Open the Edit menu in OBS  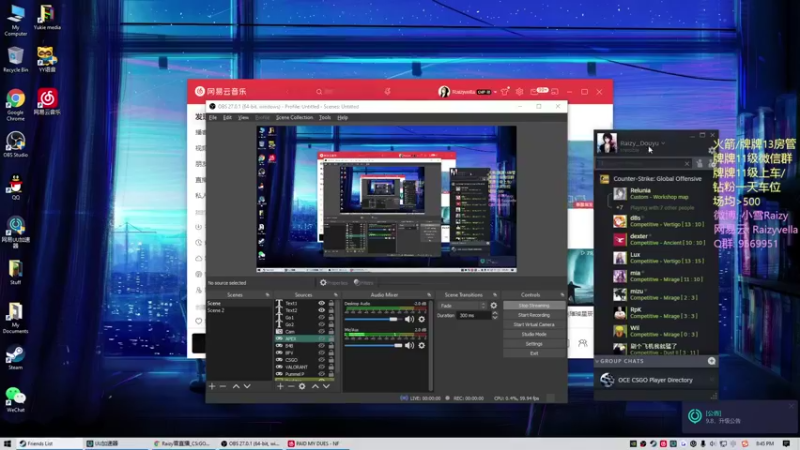pyautogui.click(x=228, y=118)
